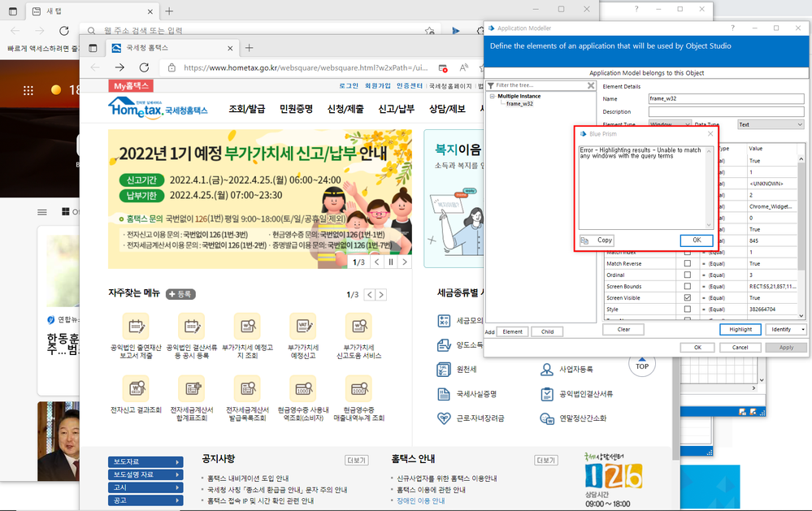Click the Read aloud icon in address bar

tap(464, 67)
